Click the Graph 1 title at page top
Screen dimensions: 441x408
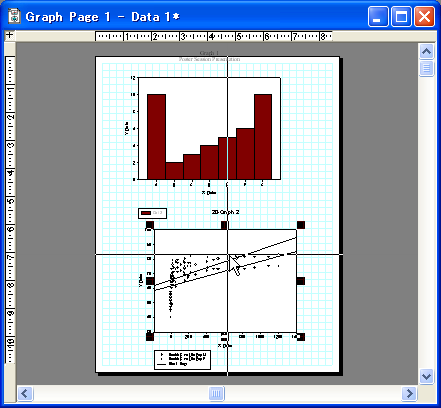coord(209,53)
